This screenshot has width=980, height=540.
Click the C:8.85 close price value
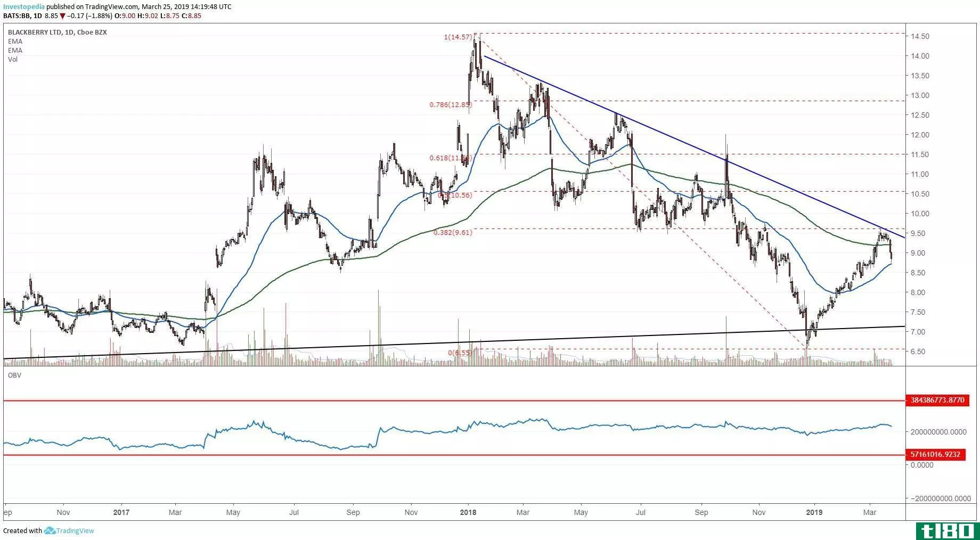pyautogui.click(x=191, y=16)
